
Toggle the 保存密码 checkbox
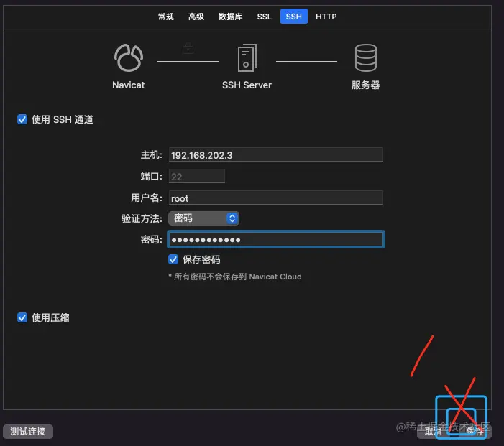tap(173, 259)
